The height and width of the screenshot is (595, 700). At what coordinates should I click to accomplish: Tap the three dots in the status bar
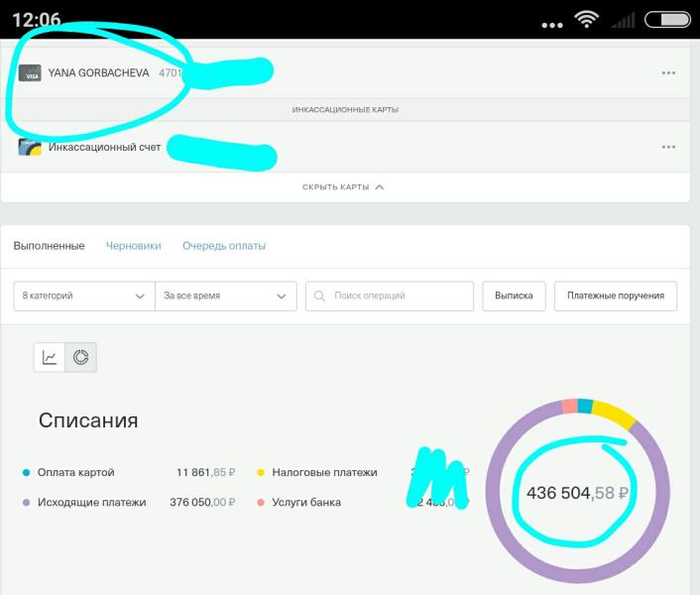[552, 25]
